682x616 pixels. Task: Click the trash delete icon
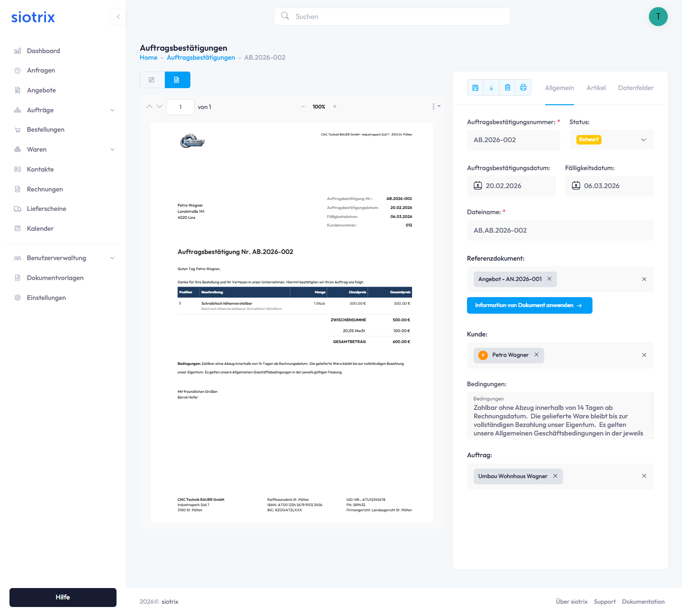click(x=507, y=88)
